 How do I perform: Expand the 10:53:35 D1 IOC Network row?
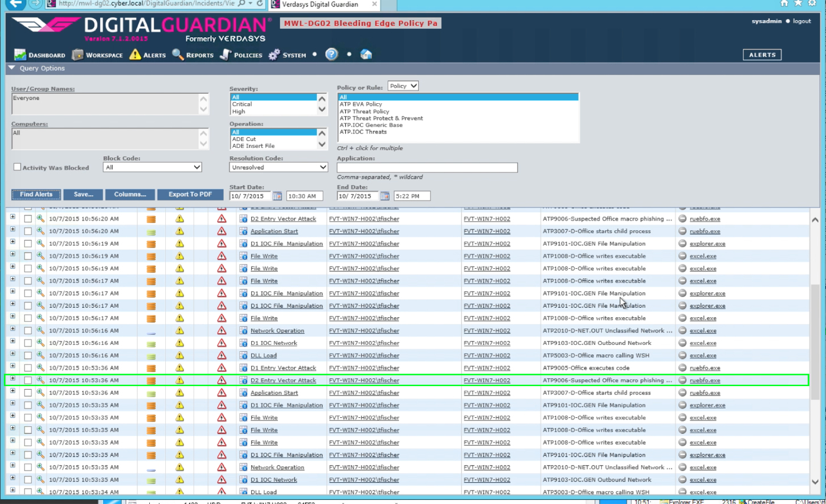(x=12, y=479)
